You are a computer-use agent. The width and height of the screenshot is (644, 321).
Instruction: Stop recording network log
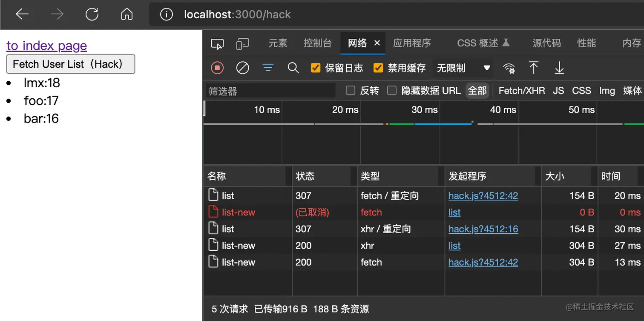click(x=217, y=68)
